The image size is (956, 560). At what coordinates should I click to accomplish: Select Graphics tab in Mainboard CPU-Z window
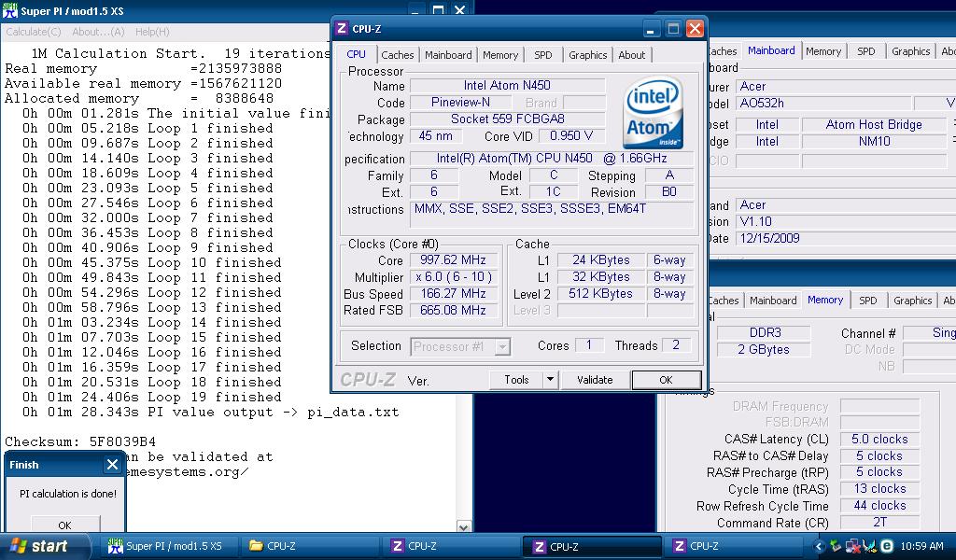pyautogui.click(x=911, y=51)
